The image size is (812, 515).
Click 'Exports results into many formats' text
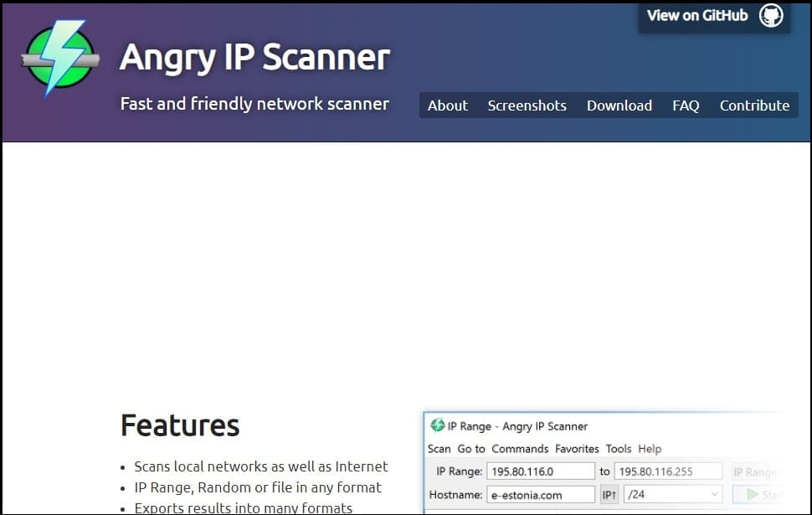[x=244, y=507]
